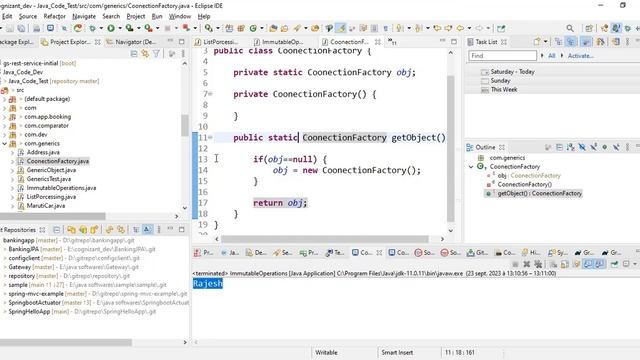Click the Clone Git Repository icon
Image resolution: width=640 pixels, height=360 pixels.
83,230
